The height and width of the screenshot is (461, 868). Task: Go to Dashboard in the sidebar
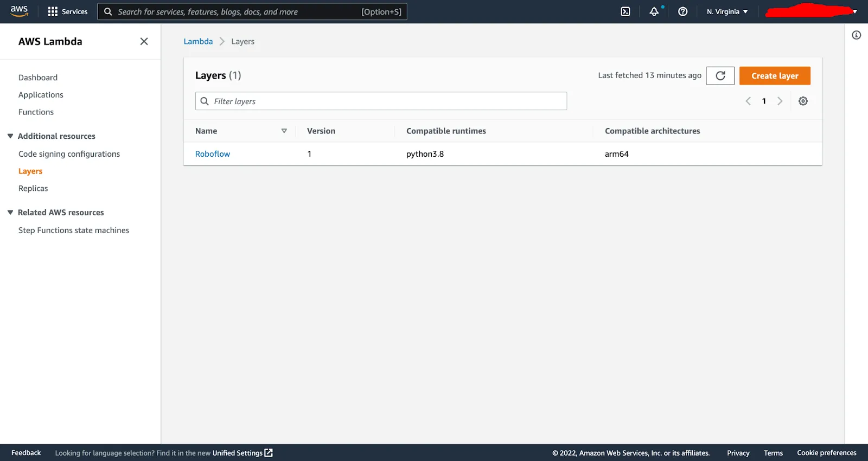(38, 78)
